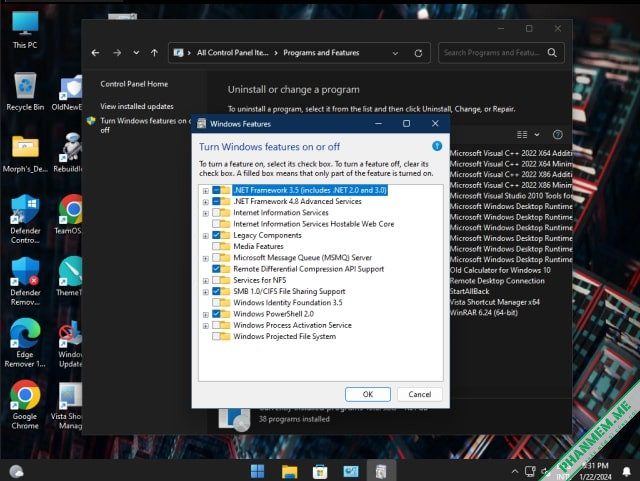This screenshot has height=481, width=640.
Task: Expand Services for NFS node
Action: pos(205,281)
